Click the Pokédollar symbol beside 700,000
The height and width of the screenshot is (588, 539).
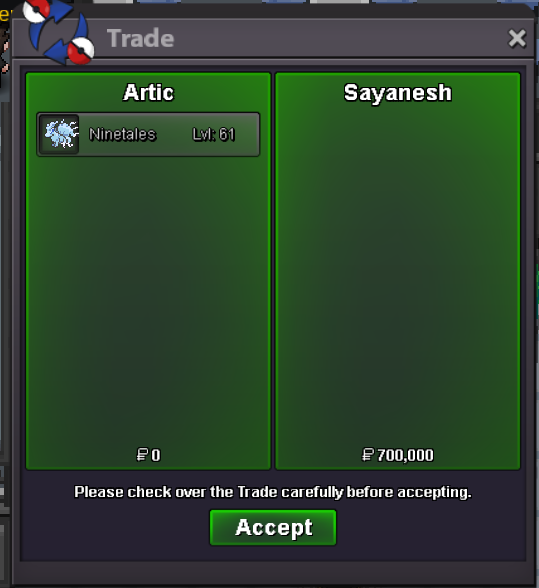point(368,454)
